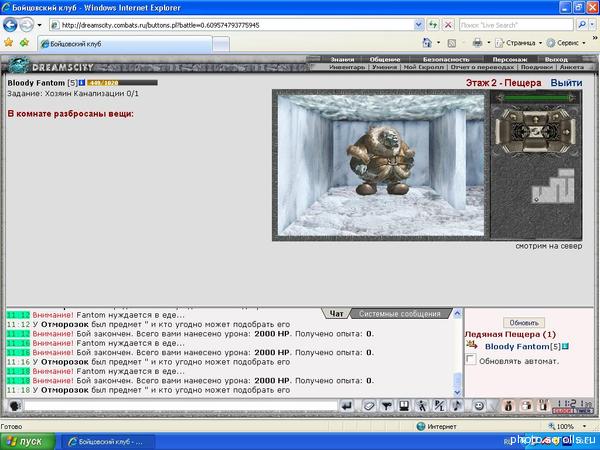Image resolution: width=600 pixels, height=450 pixels.
Task: Click the eraser clear-chat icon
Action: [368, 406]
